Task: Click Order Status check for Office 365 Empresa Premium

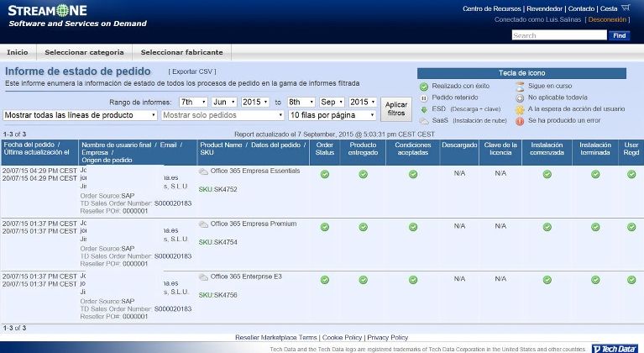Action: coord(324,227)
